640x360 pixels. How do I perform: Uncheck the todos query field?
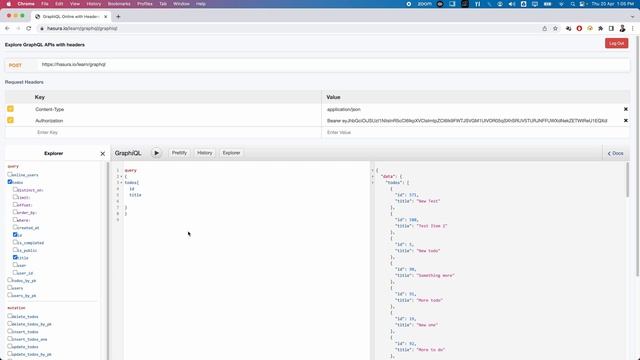[x=9, y=182]
